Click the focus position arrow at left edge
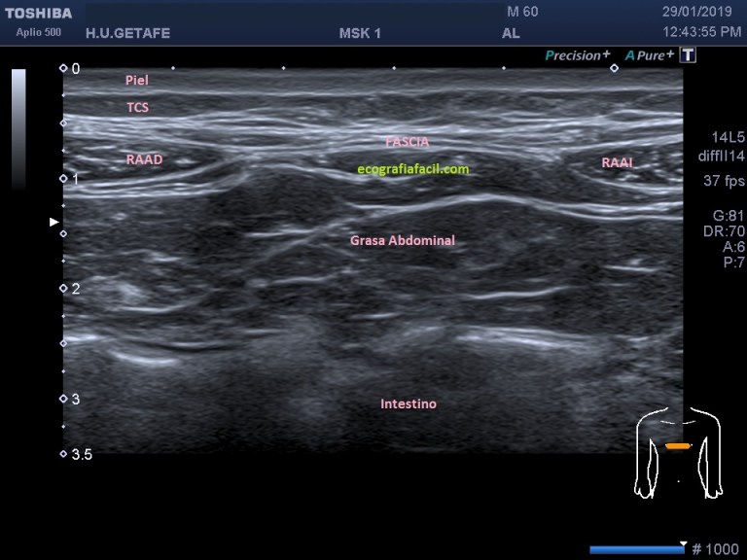Image resolution: width=747 pixels, height=560 pixels. pyautogui.click(x=54, y=223)
